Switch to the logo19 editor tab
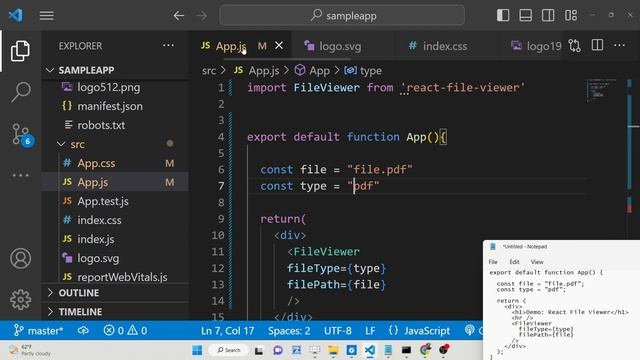This screenshot has width=640, height=360. (x=536, y=46)
